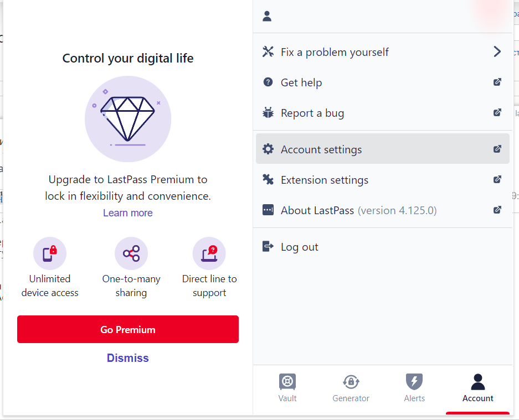Open Get help
The image size is (519, 420).
(301, 82)
